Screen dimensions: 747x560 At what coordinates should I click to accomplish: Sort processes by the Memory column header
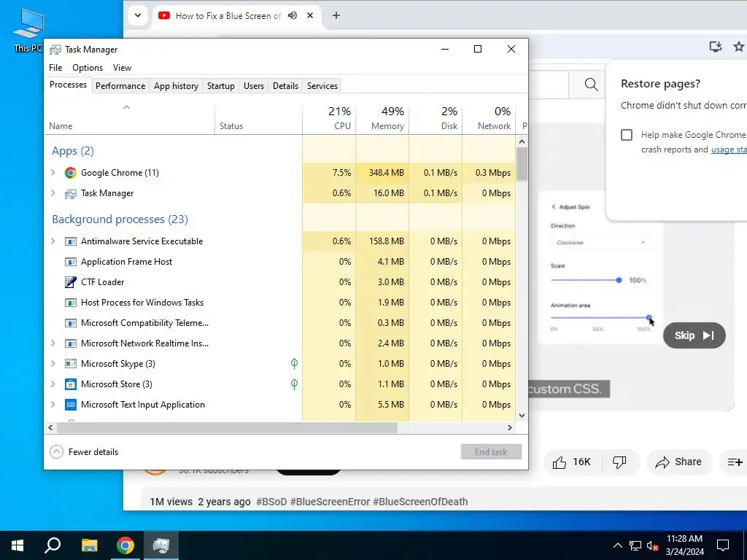click(x=382, y=119)
